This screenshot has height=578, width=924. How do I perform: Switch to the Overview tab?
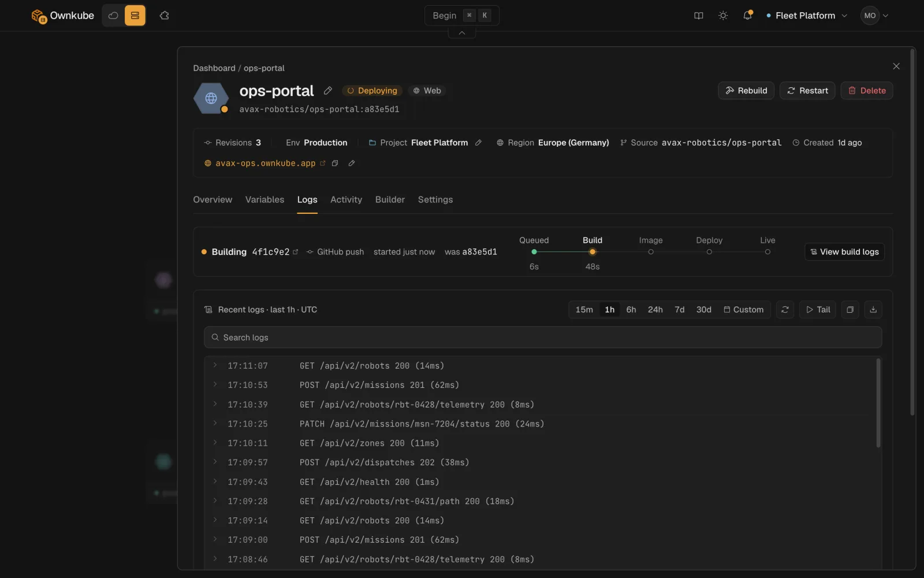(x=213, y=199)
